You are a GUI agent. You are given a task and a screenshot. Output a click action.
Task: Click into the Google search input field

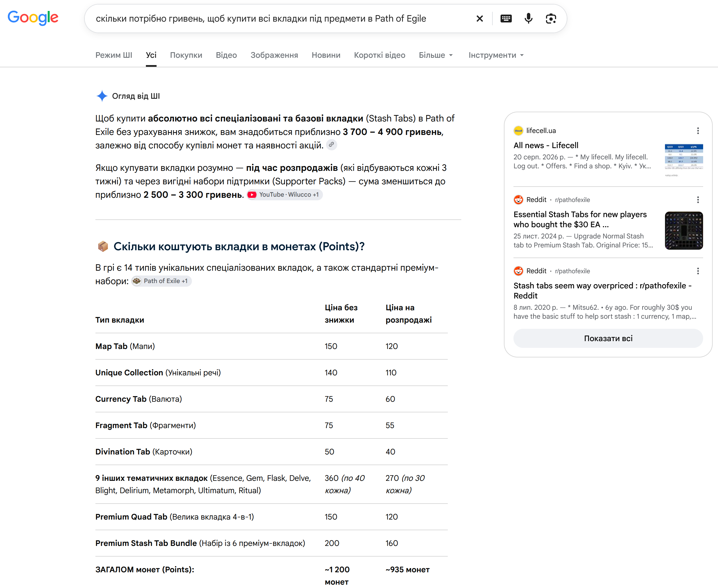[x=281, y=19]
